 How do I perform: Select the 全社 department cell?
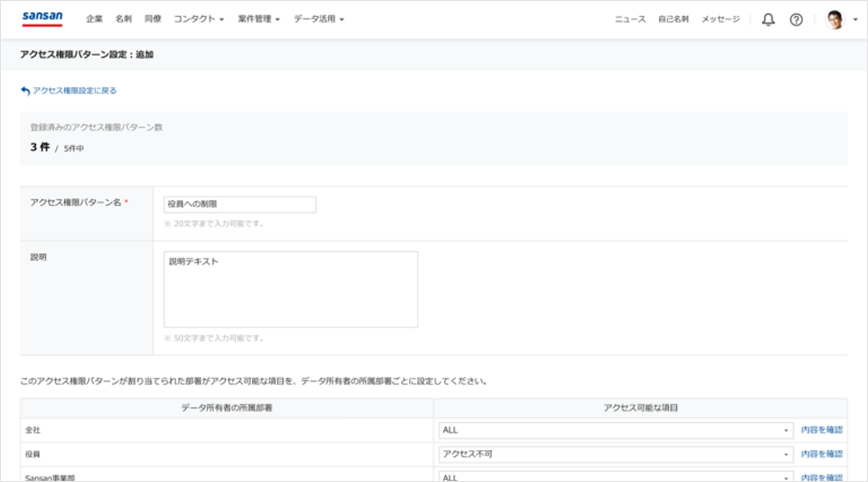(227, 430)
